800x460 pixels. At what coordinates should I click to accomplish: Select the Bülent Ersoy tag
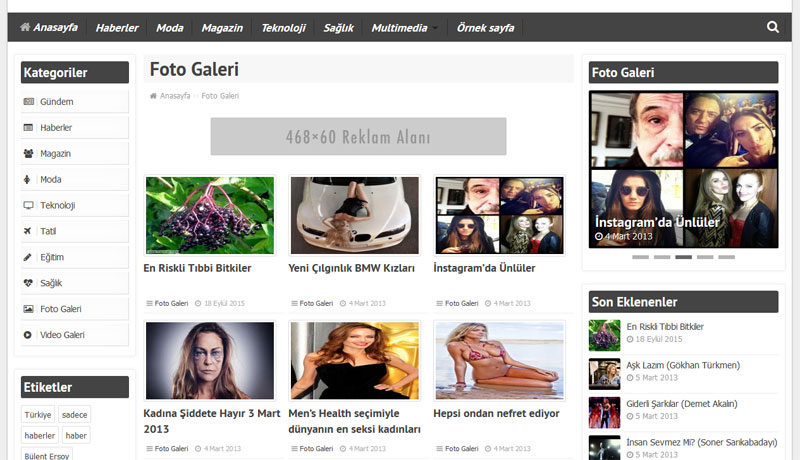(x=47, y=455)
